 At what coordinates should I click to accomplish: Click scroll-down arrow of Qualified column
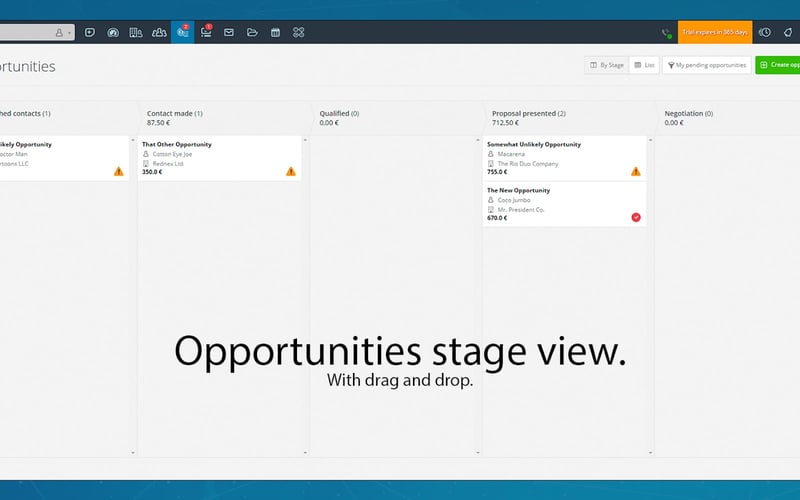coord(478,453)
